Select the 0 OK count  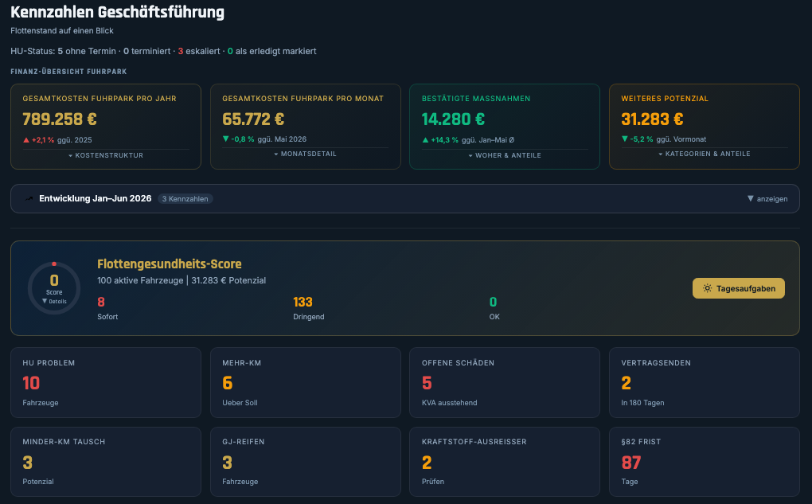[493, 302]
